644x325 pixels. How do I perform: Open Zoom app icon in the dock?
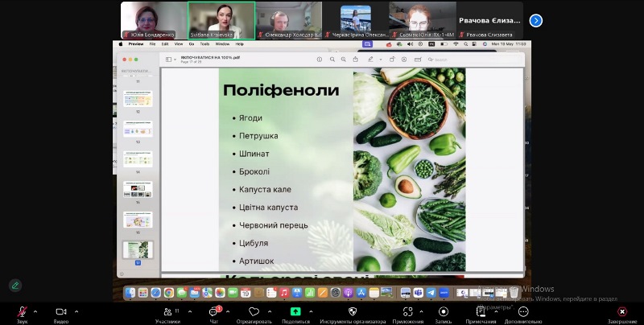pos(444,293)
